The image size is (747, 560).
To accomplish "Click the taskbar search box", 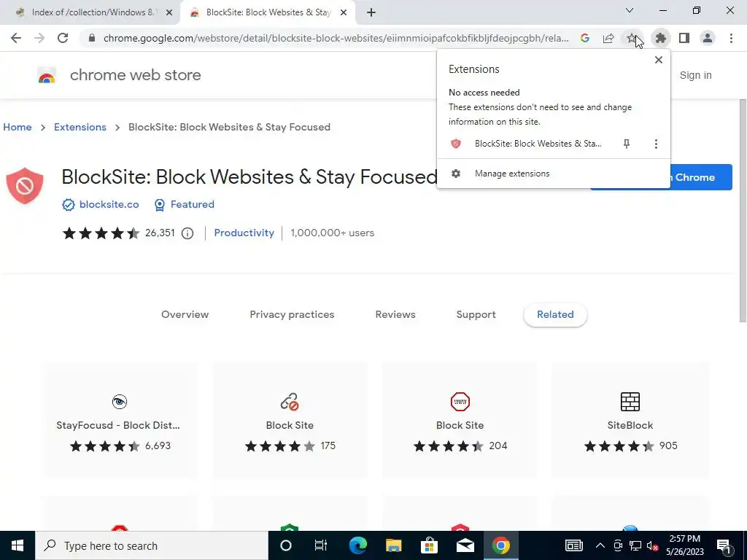I will pos(152,545).
